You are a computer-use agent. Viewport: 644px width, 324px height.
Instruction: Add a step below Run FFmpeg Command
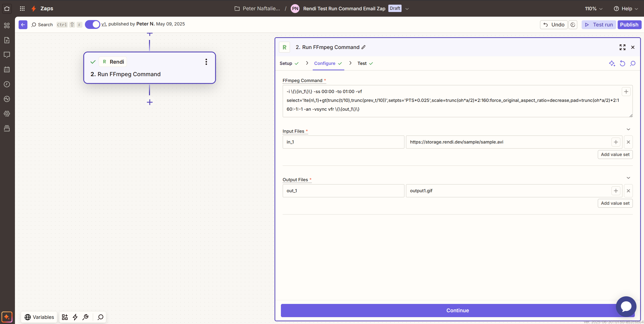point(149,102)
